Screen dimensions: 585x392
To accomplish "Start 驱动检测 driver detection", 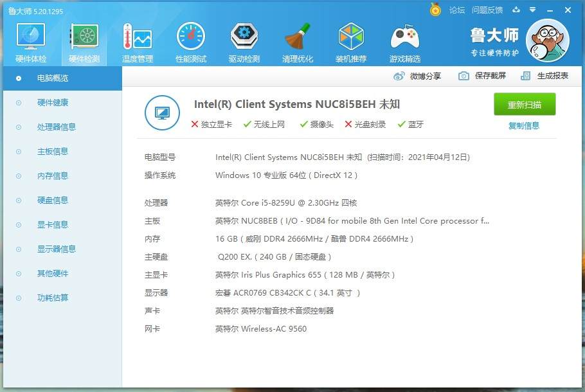I will tap(244, 40).
